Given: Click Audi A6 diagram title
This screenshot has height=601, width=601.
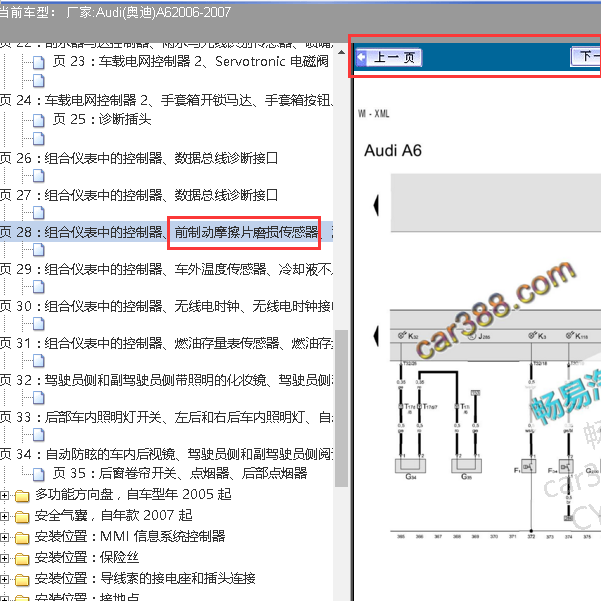Looking at the screenshot, I should tap(393, 151).
